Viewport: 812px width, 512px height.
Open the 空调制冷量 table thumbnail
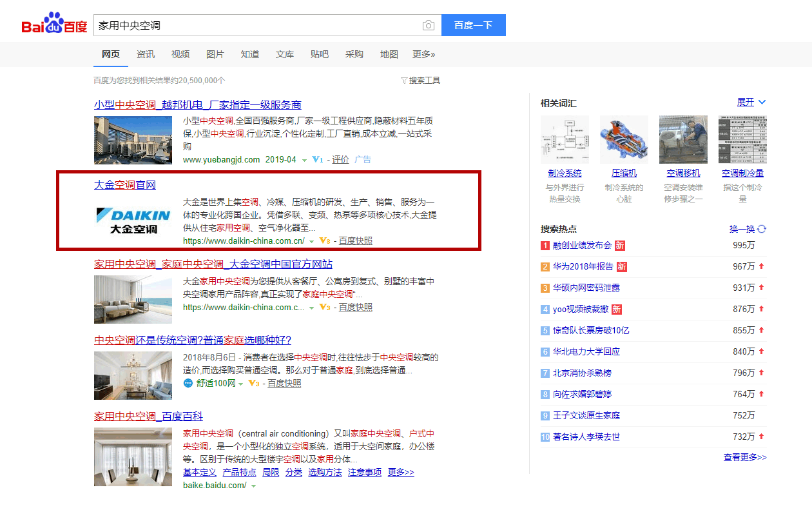click(x=742, y=139)
